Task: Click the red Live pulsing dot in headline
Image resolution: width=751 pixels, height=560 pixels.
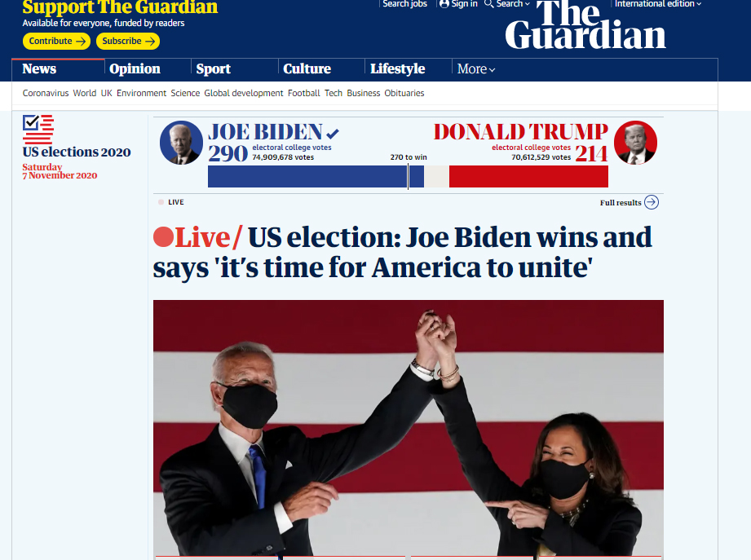Action: (x=163, y=238)
